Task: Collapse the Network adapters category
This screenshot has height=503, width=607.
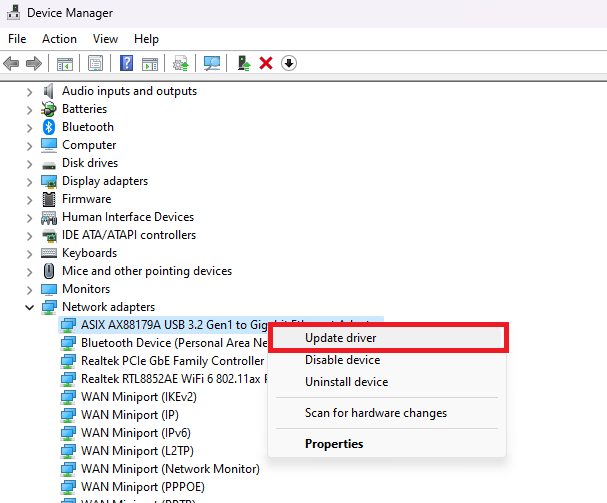Action: [29, 307]
